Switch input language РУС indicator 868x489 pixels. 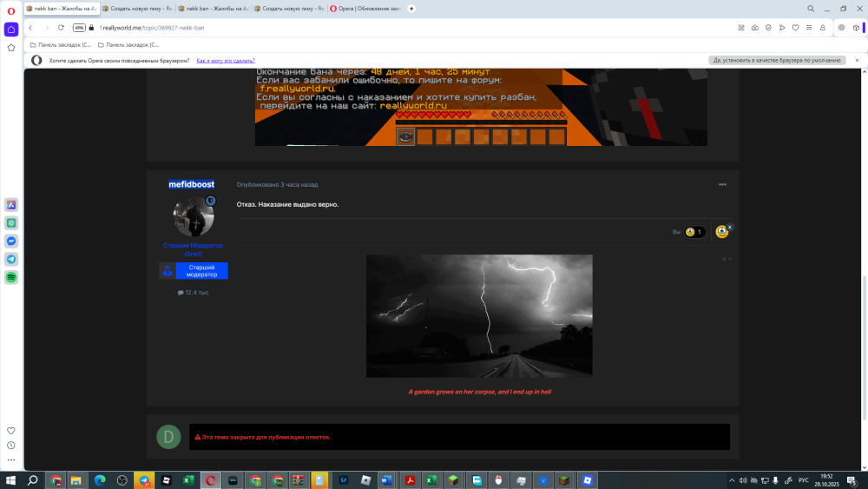click(x=803, y=480)
